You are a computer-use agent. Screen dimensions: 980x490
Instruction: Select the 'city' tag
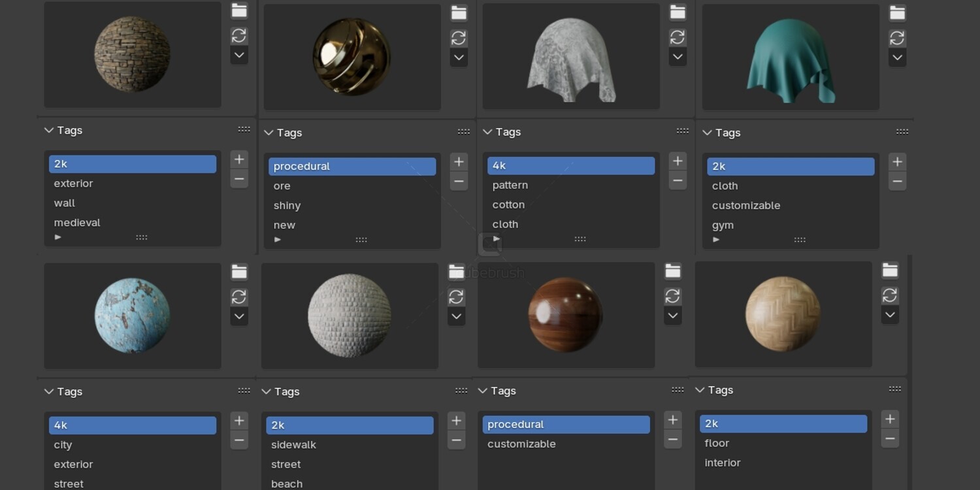[133, 445]
